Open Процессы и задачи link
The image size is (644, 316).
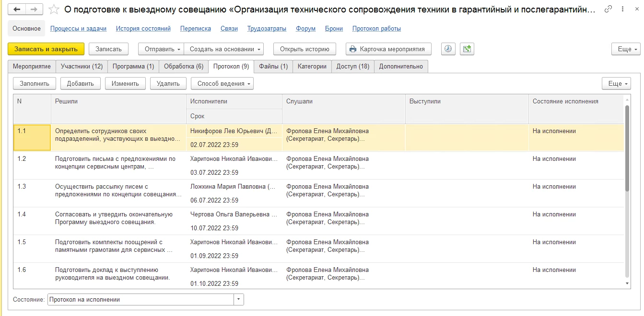tap(78, 28)
